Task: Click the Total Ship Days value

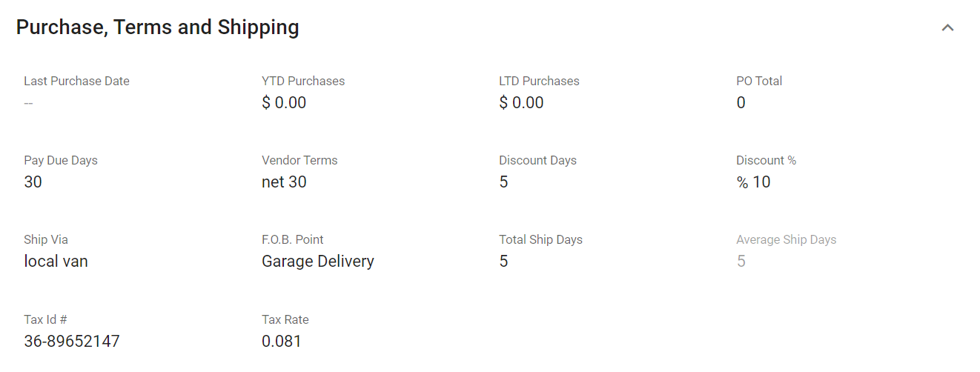Action: [503, 262]
